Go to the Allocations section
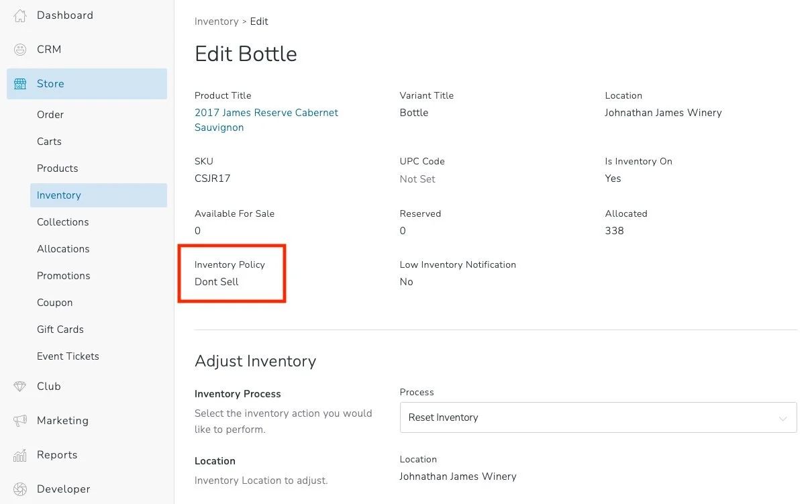This screenshot has height=504, width=812. pyautogui.click(x=63, y=249)
